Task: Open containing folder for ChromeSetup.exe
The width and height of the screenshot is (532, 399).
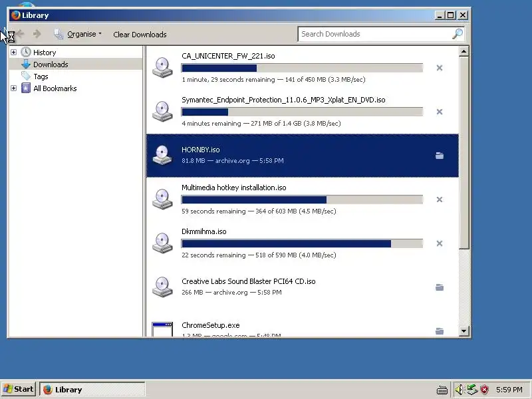Action: tap(440, 331)
